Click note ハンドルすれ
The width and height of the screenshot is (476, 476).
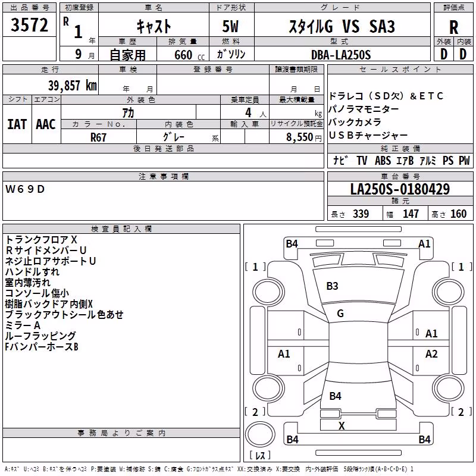[32, 272]
